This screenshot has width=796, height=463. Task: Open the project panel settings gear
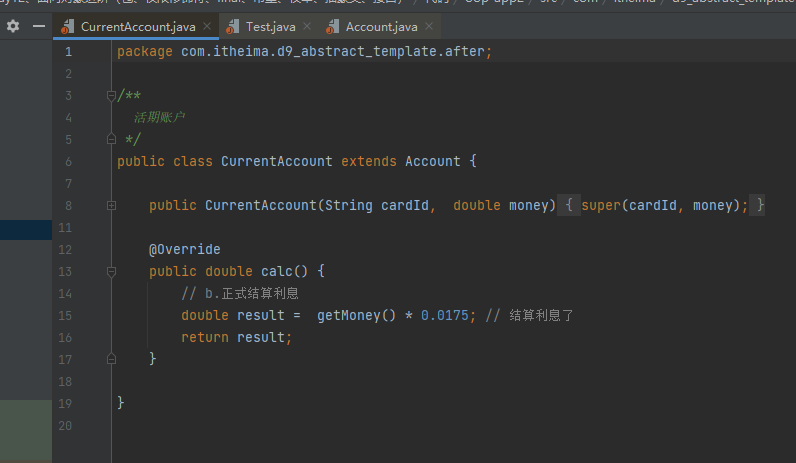pos(13,26)
